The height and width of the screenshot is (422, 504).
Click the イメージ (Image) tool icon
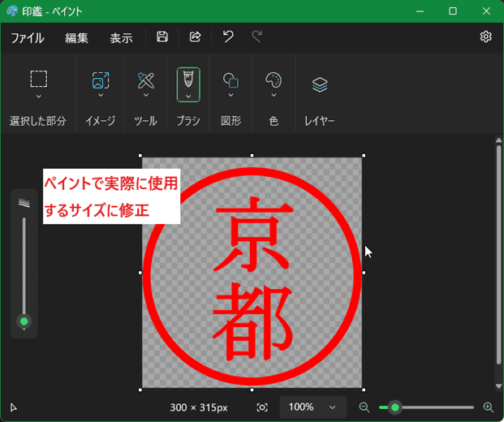pos(101,80)
